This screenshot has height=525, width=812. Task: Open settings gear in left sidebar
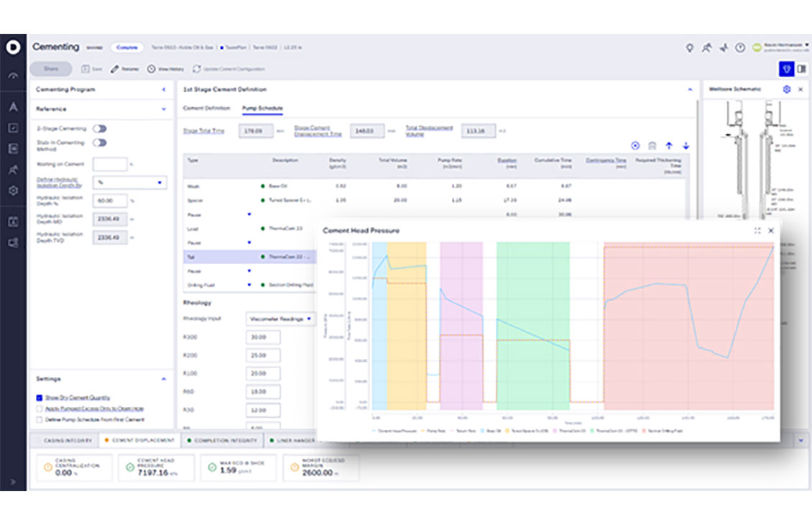click(x=13, y=191)
